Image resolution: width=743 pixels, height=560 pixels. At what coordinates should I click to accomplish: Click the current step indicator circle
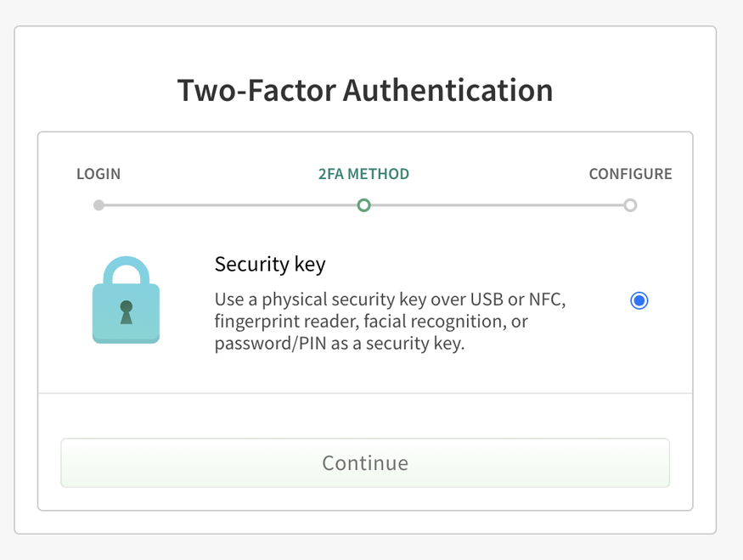[363, 204]
